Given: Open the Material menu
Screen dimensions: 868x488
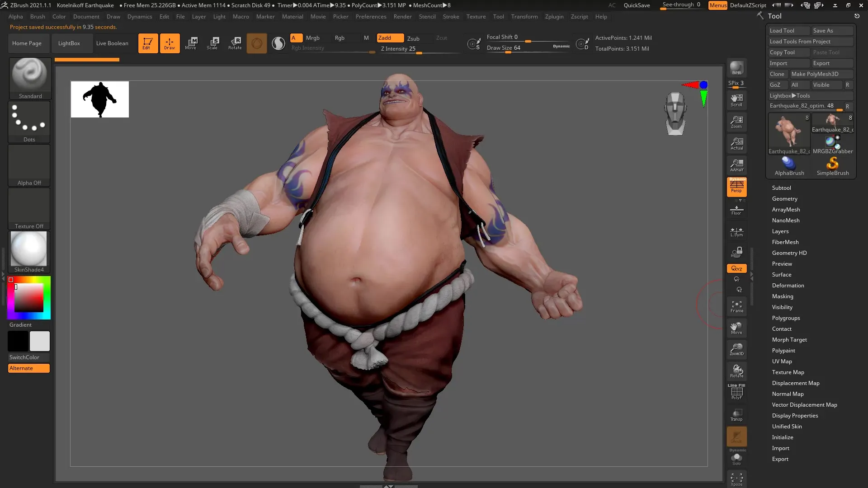Looking at the screenshot, I should [292, 17].
